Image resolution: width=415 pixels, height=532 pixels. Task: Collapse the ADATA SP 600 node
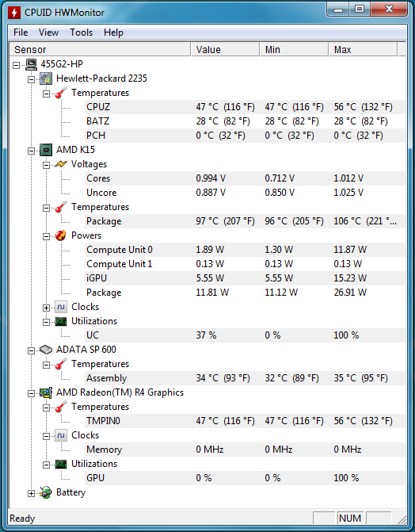(31, 350)
